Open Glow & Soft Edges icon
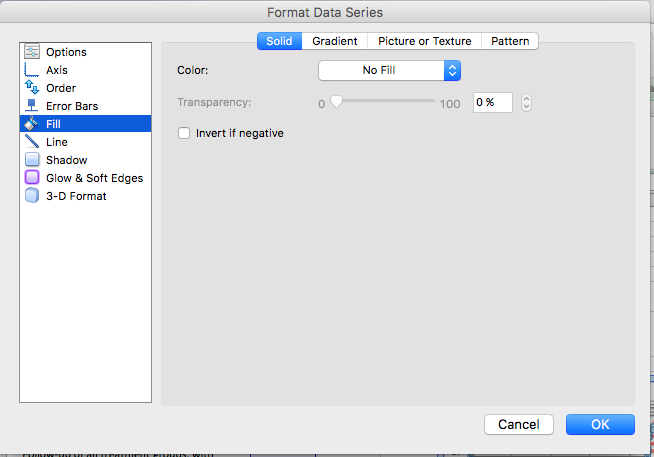The width and height of the screenshot is (654, 457). [x=32, y=178]
